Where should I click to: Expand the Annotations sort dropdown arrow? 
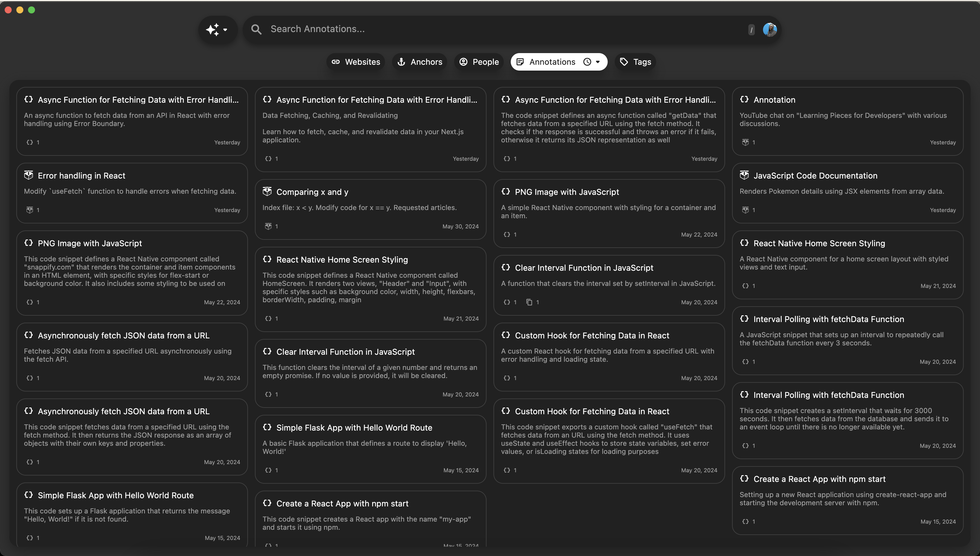click(x=598, y=62)
